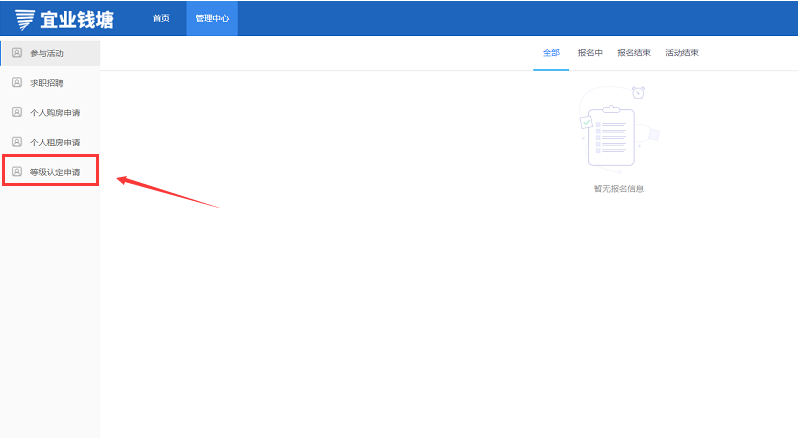Open 个人购房申请 from the sidebar
Screen dimensions: 799x438
point(55,113)
